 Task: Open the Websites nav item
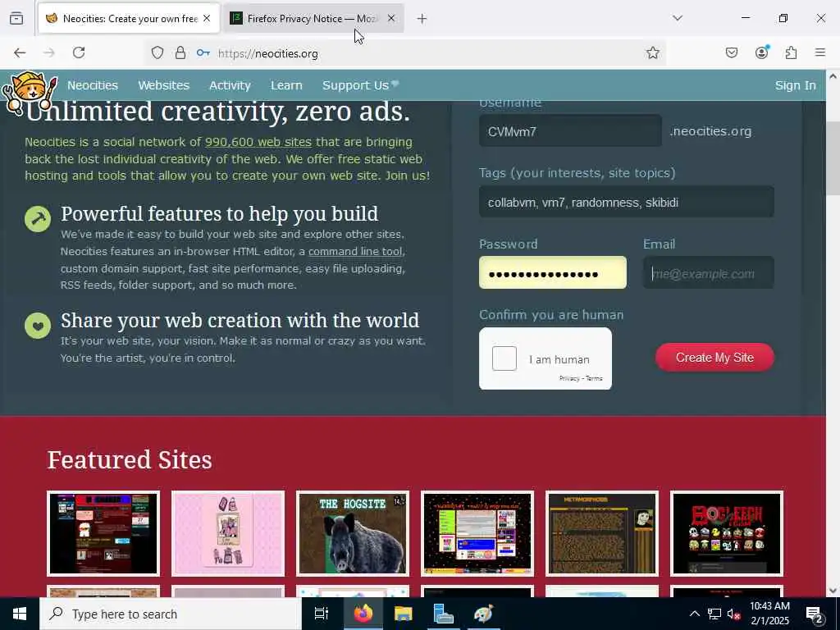click(x=164, y=85)
